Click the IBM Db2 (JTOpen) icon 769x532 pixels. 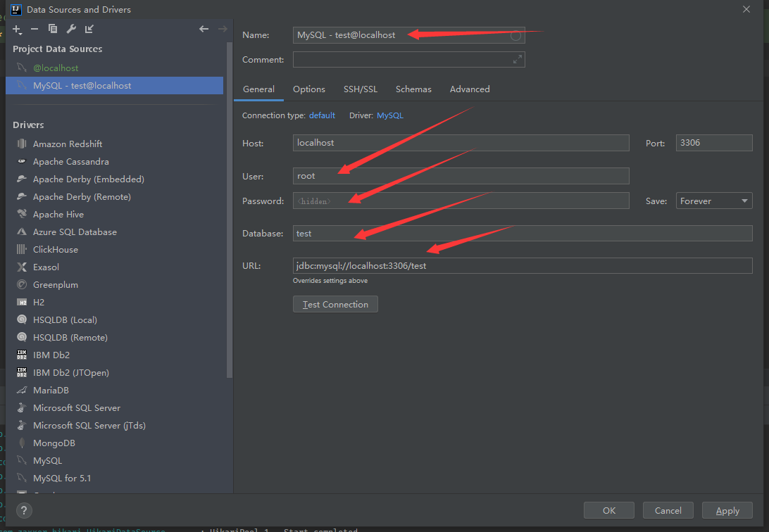coord(22,372)
